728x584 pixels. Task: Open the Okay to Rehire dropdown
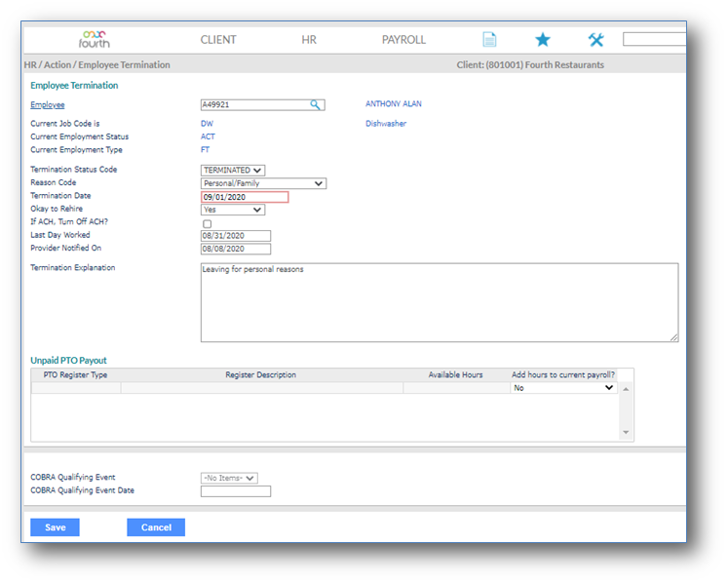(x=233, y=210)
